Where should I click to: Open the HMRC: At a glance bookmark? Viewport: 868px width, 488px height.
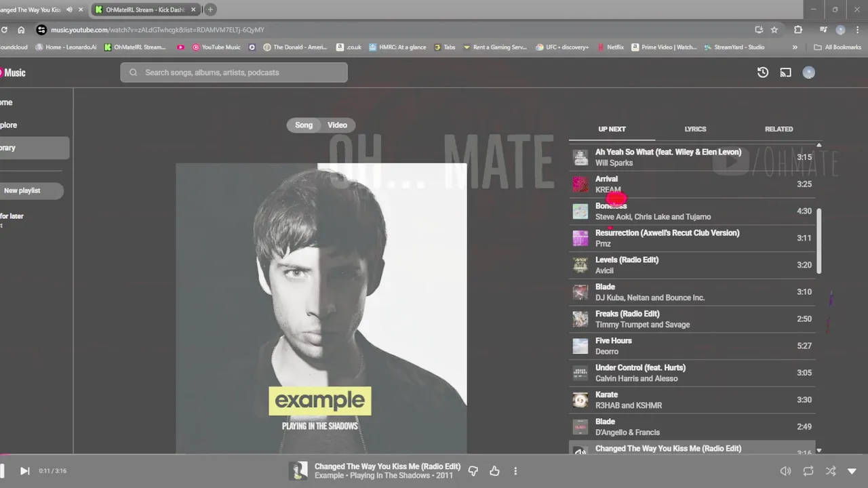click(397, 47)
